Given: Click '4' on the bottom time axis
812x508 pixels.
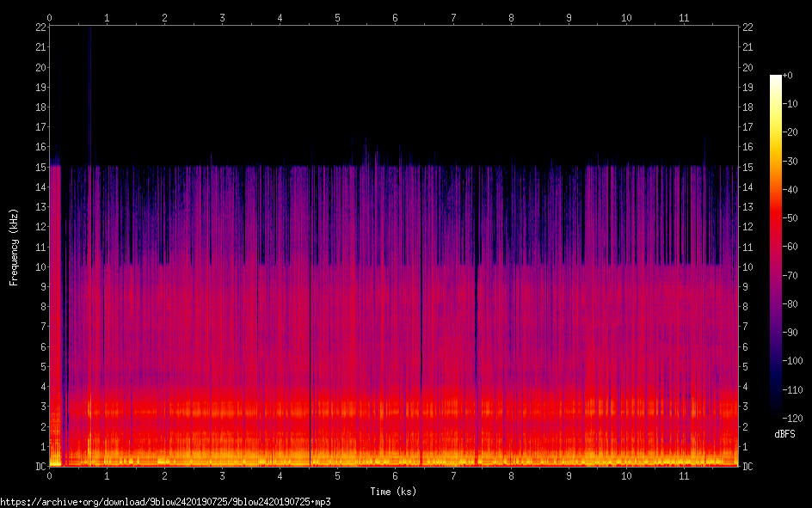Looking at the screenshot, I should click(x=280, y=476).
